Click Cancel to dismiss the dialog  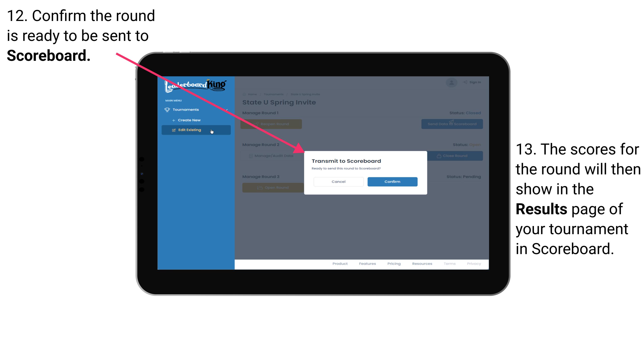click(338, 181)
